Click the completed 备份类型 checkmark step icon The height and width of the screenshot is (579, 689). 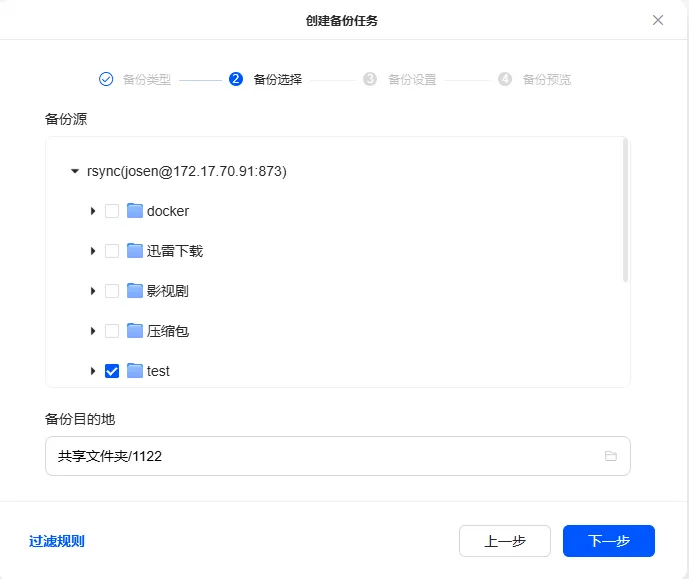(x=106, y=79)
